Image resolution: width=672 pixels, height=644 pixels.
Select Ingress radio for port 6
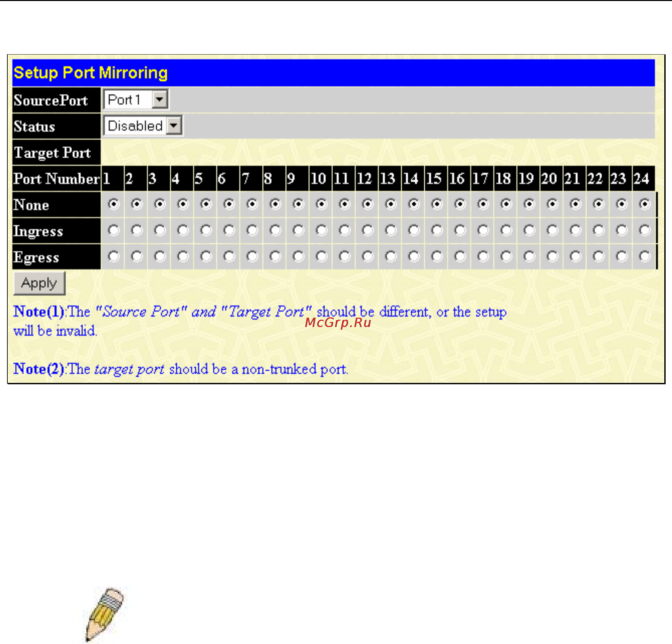(229, 230)
